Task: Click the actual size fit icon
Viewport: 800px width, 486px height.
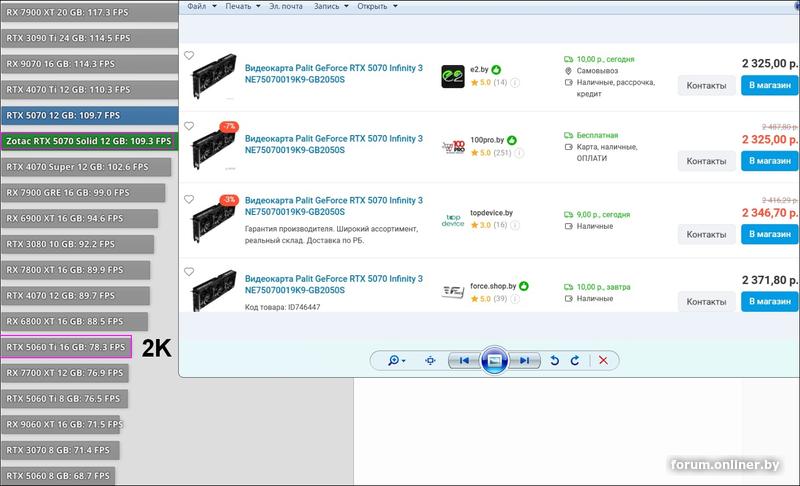Action: [430, 361]
